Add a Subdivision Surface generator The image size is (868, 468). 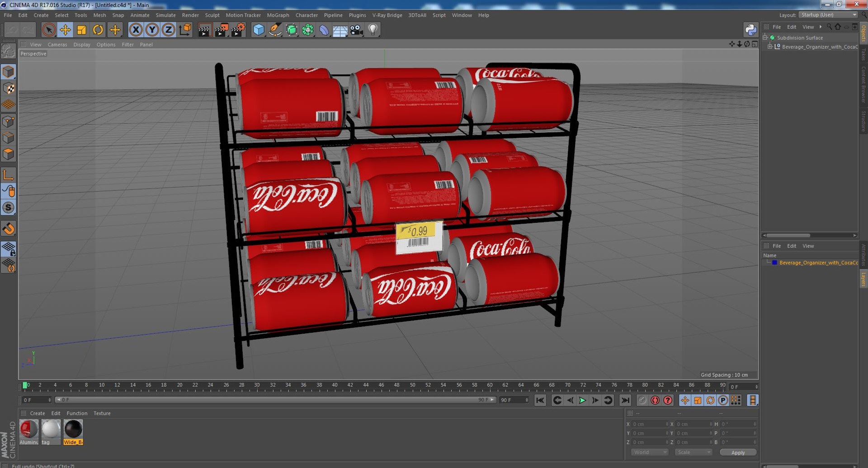click(x=292, y=30)
